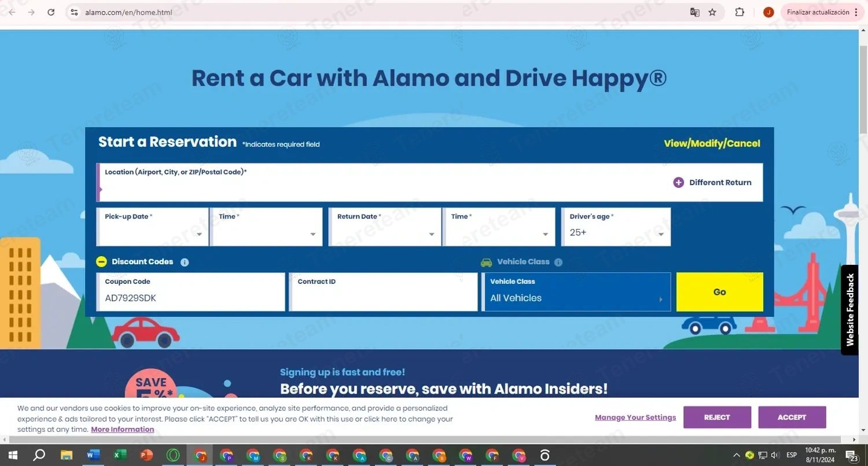Image resolution: width=868 pixels, height=466 pixels.
Task: Bookmark this page with the star icon
Action: 712,12
